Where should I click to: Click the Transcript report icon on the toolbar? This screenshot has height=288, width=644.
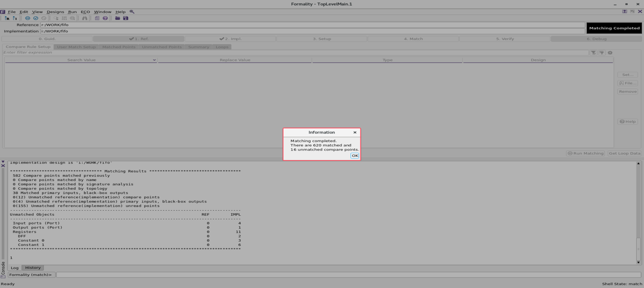pos(97,18)
